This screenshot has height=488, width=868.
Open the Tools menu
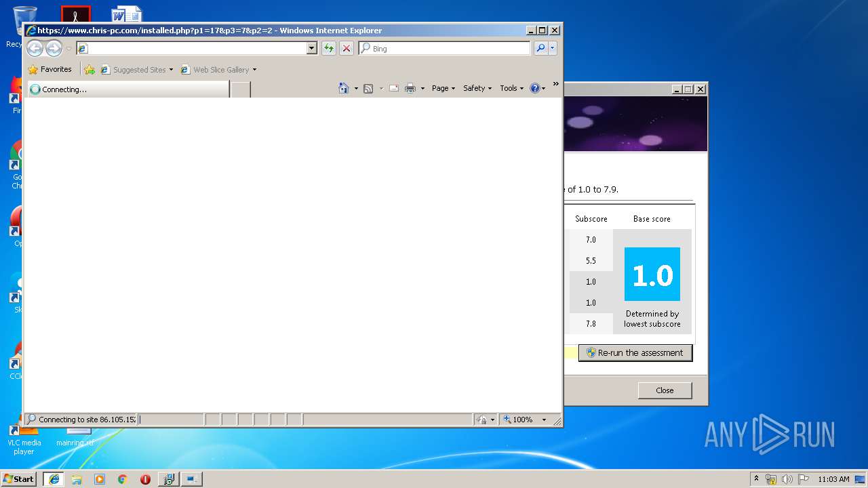click(x=512, y=88)
